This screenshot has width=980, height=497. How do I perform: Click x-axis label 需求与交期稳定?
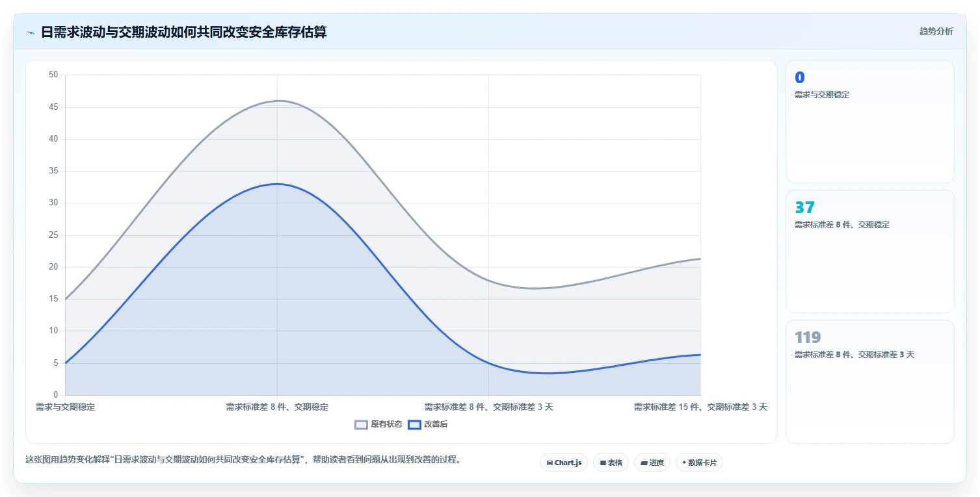pyautogui.click(x=65, y=407)
